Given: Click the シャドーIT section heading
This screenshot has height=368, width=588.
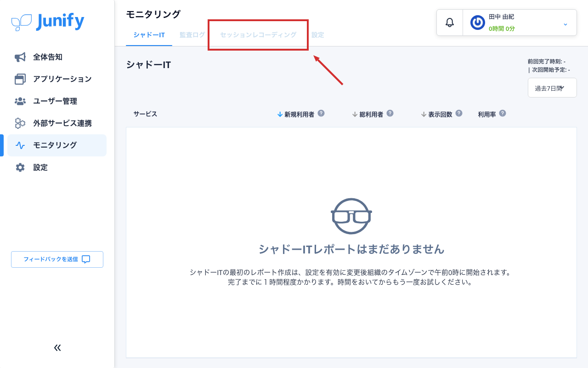Looking at the screenshot, I should 148,65.
